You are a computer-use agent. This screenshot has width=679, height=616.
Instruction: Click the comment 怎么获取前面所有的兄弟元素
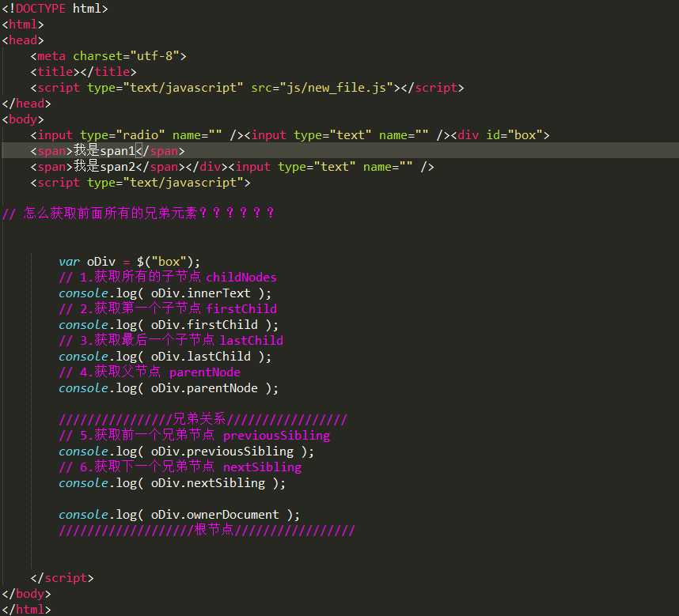tap(138, 213)
